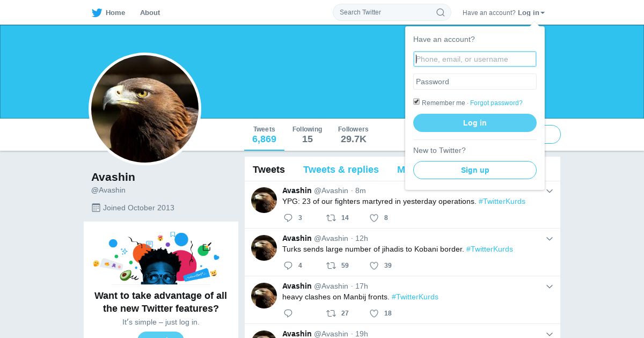Click the Sign up button
Viewport: 644px width, 338px height.
click(x=474, y=170)
